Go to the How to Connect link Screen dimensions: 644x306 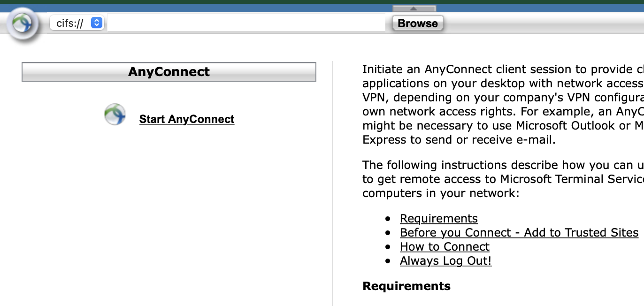point(445,247)
